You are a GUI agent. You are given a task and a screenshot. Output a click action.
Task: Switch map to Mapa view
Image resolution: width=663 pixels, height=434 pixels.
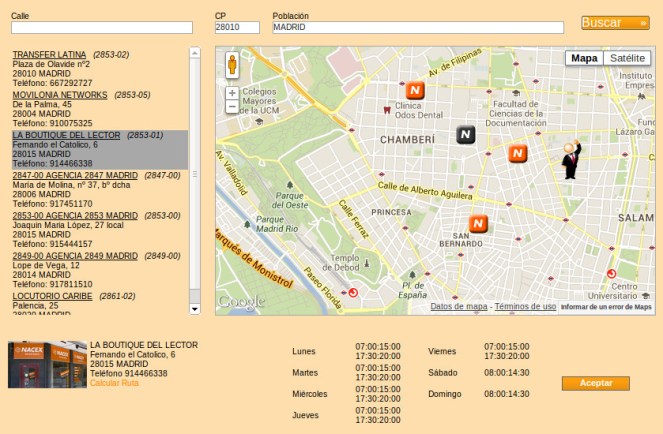584,58
